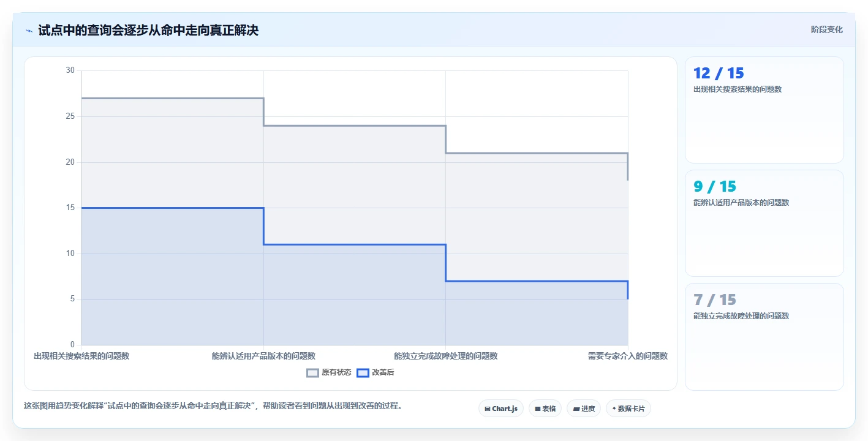
Task: Click the card caption 出现相关搜索结果的问题数
Action: [x=738, y=89]
